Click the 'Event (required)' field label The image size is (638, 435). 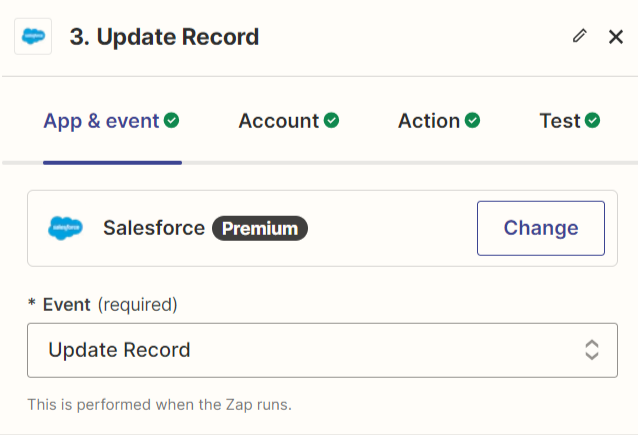coord(103,305)
